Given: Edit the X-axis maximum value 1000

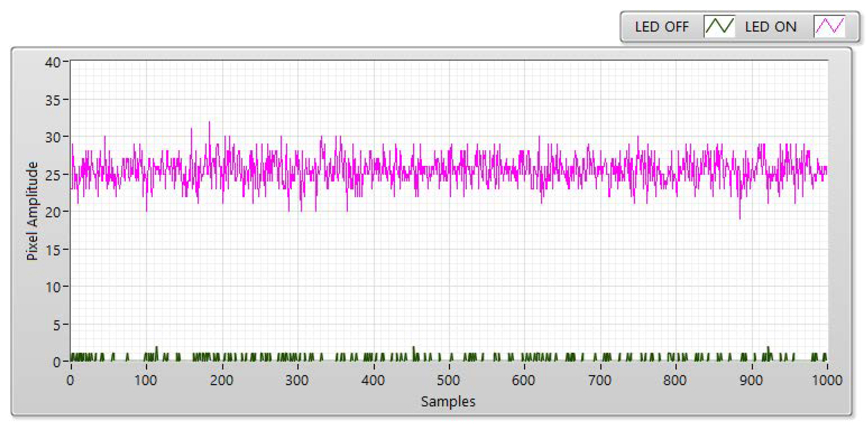Looking at the screenshot, I should pyautogui.click(x=827, y=381).
